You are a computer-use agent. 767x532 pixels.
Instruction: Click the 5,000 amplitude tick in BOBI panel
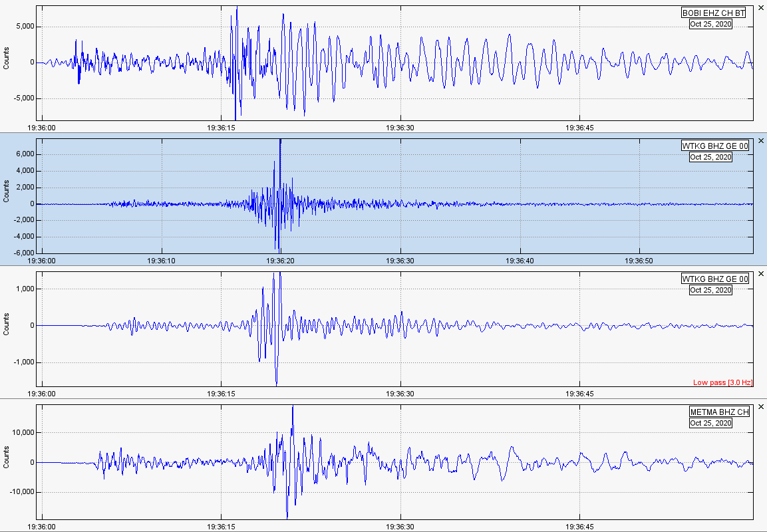pyautogui.click(x=25, y=27)
